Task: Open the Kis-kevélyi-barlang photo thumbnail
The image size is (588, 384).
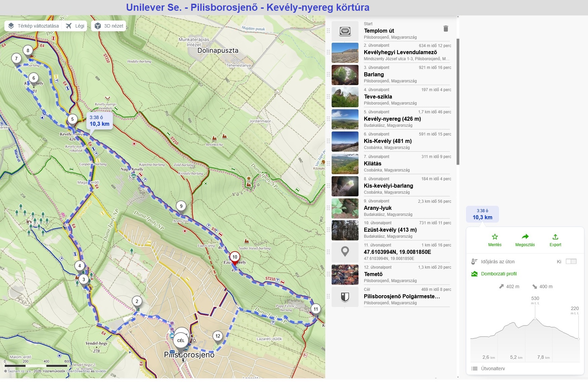Action: pos(345,186)
